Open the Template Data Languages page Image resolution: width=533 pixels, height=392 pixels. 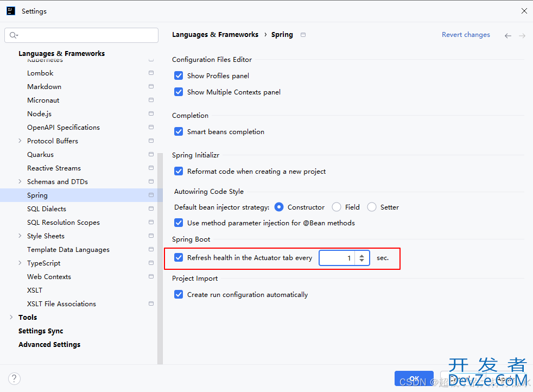(x=68, y=250)
